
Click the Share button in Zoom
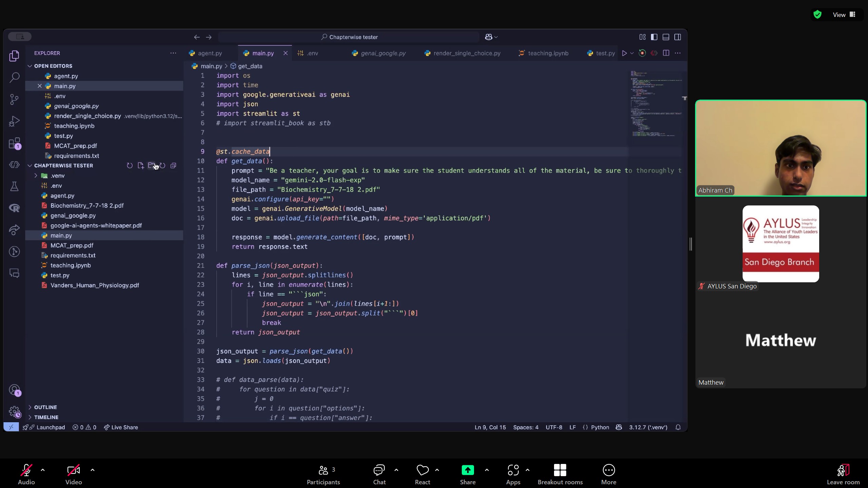[468, 474]
